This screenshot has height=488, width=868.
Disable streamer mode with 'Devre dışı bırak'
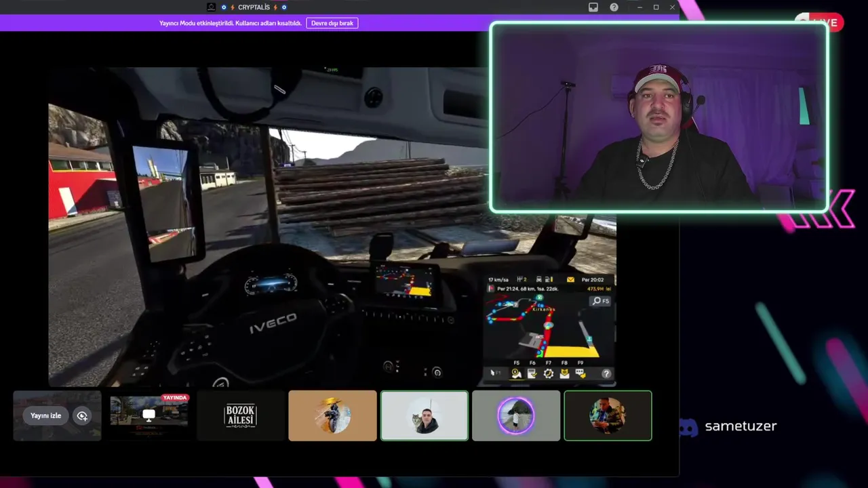click(x=332, y=23)
